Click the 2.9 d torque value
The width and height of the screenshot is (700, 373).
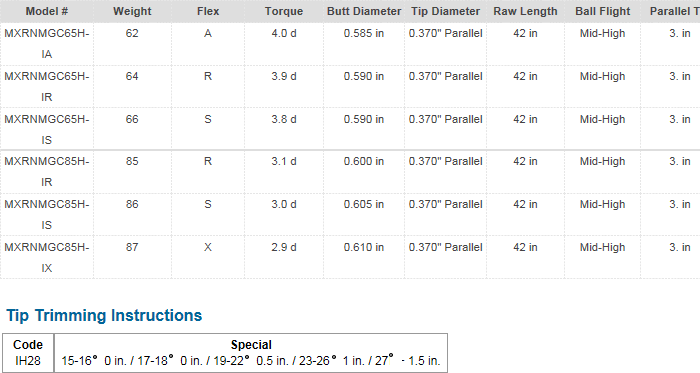point(284,247)
